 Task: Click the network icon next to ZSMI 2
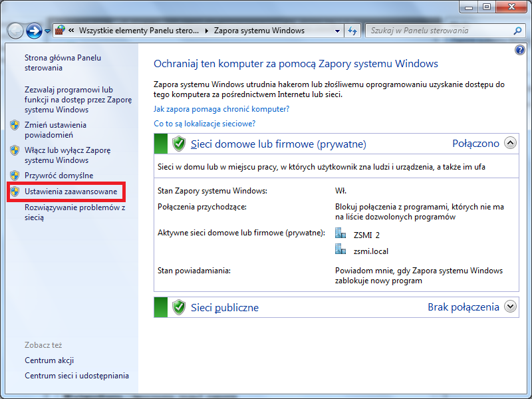click(x=340, y=233)
